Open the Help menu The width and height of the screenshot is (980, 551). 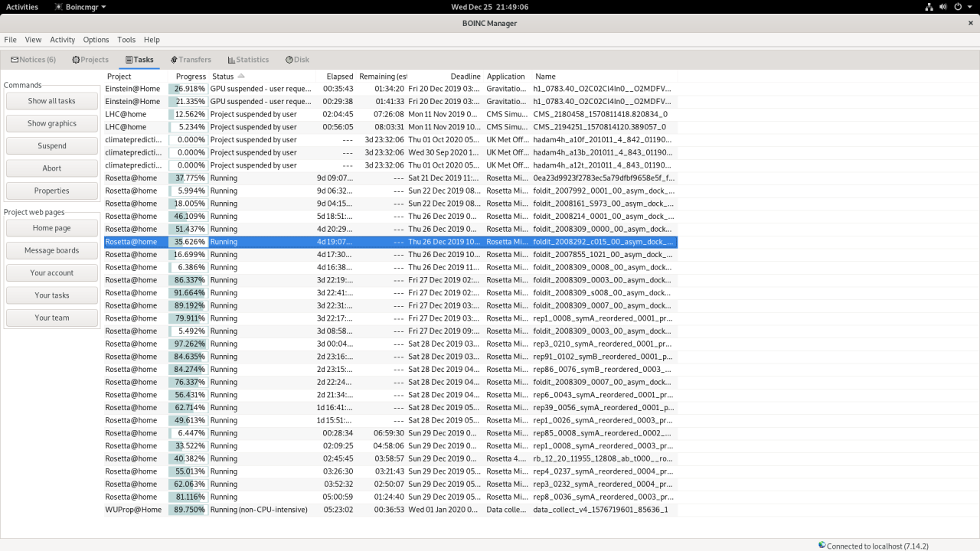pos(152,40)
